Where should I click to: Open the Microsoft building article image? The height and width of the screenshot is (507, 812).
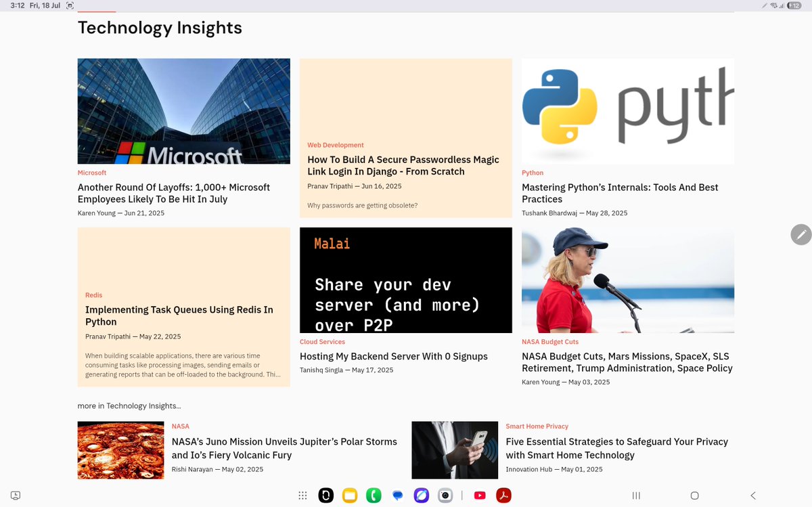click(184, 111)
